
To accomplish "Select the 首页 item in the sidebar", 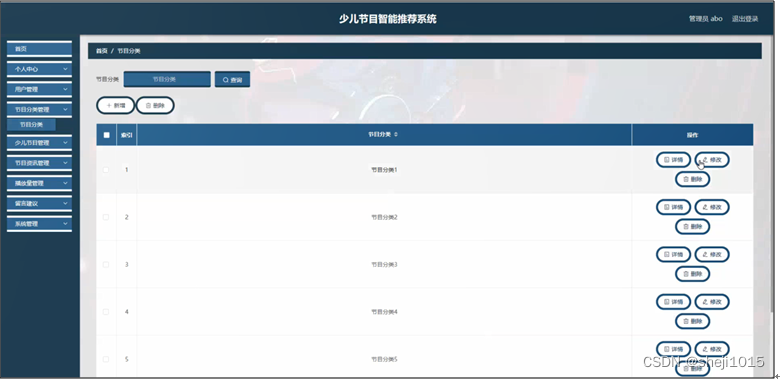I will pyautogui.click(x=39, y=49).
